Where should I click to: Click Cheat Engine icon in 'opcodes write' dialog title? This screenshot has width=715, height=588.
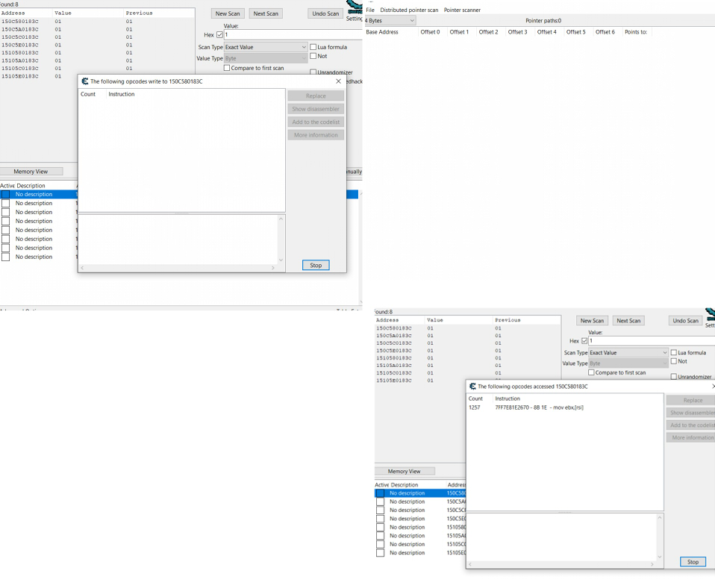pos(85,81)
